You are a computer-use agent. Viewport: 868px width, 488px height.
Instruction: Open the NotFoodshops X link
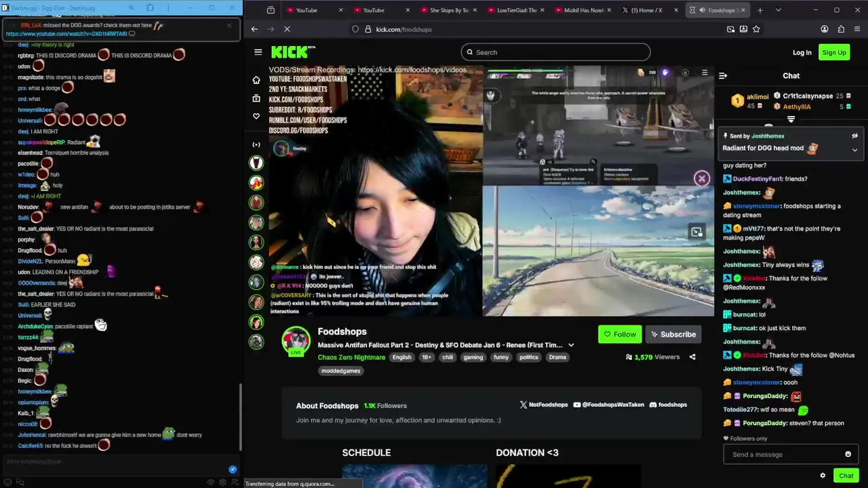pos(544,405)
